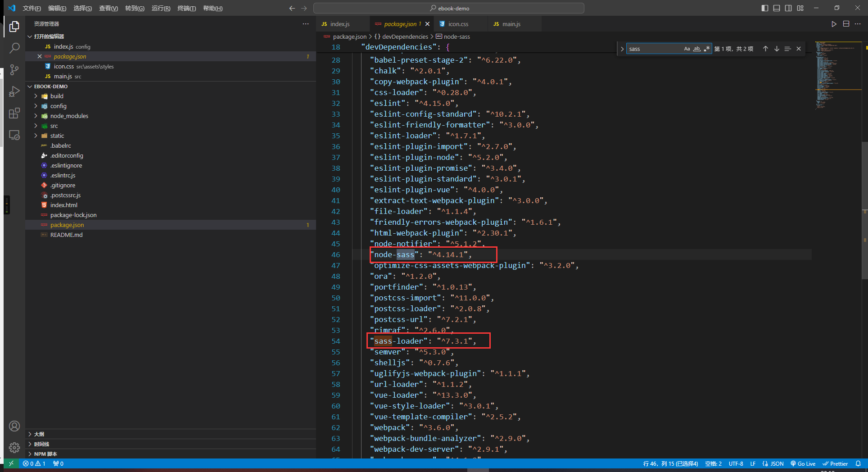Close the find widget
Viewport: 868px width, 472px height.
(799, 49)
